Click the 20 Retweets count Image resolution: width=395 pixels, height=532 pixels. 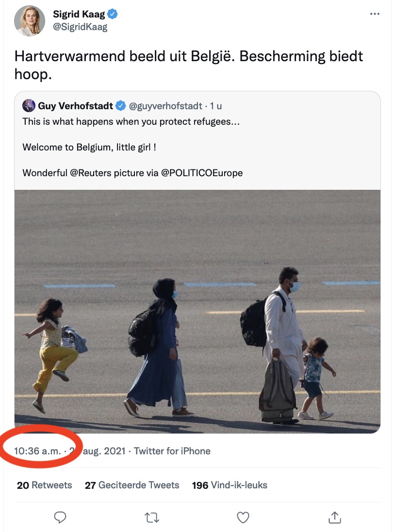pyautogui.click(x=44, y=485)
